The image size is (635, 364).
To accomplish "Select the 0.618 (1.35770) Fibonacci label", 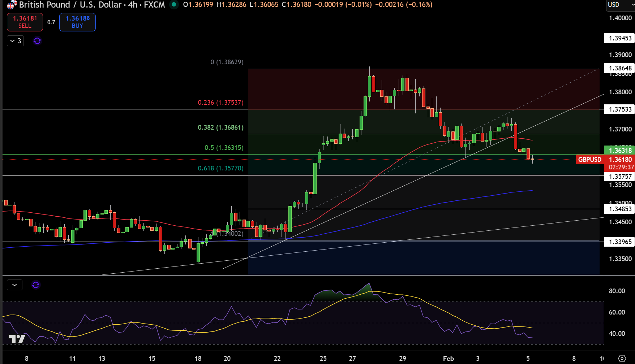I will click(x=220, y=168).
